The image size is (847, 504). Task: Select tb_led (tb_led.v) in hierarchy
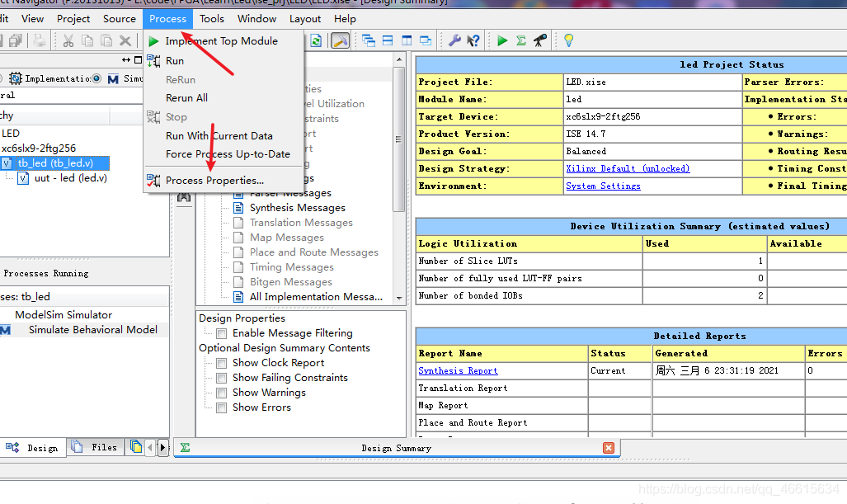[x=55, y=163]
